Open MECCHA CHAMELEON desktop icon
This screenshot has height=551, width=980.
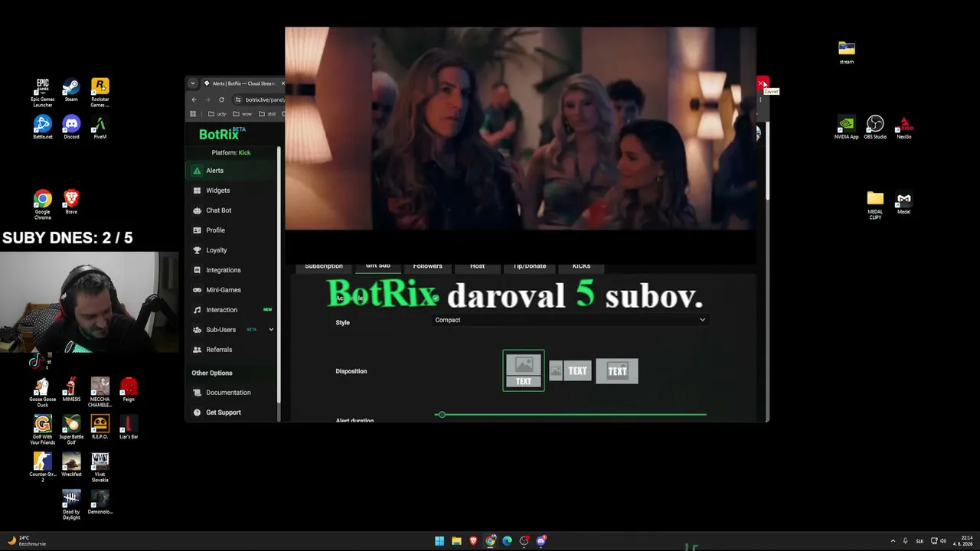(100, 393)
